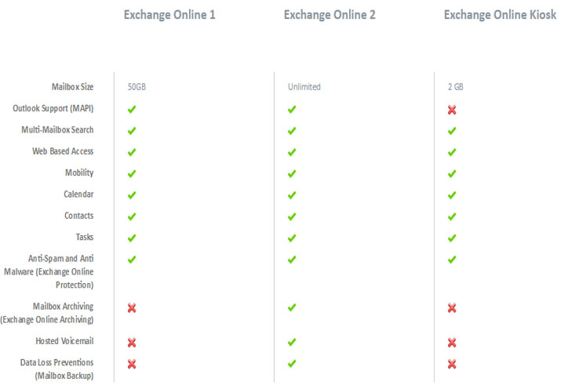Click the Data Loss Preventions row label
The image size is (561, 392).
point(56,368)
